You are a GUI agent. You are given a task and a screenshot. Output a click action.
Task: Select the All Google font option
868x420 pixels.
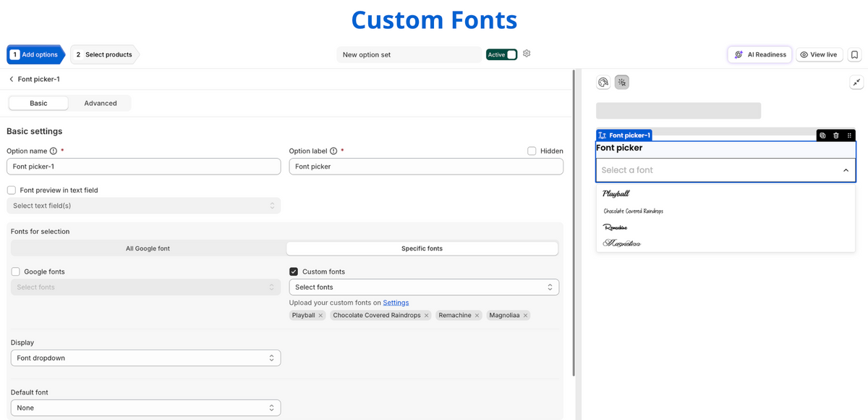tap(148, 248)
